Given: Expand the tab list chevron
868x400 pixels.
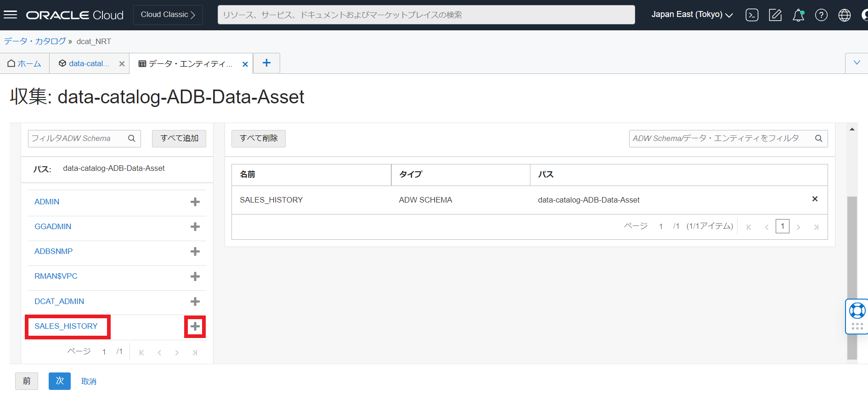Looking at the screenshot, I should pos(857,63).
